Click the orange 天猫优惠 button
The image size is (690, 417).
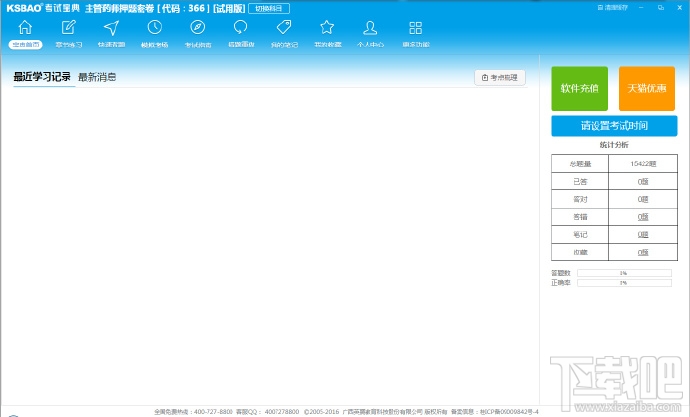[x=647, y=88]
